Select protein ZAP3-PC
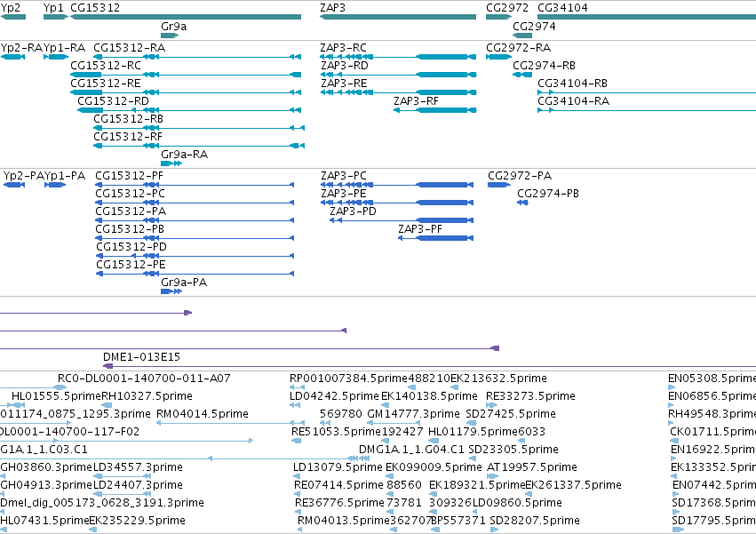Viewport: 756px width, 534px height. (x=397, y=185)
